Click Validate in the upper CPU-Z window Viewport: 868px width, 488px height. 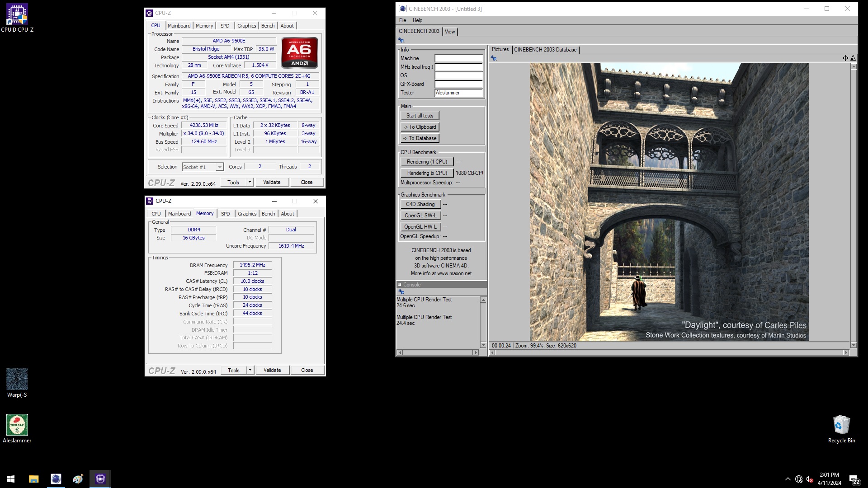272,182
